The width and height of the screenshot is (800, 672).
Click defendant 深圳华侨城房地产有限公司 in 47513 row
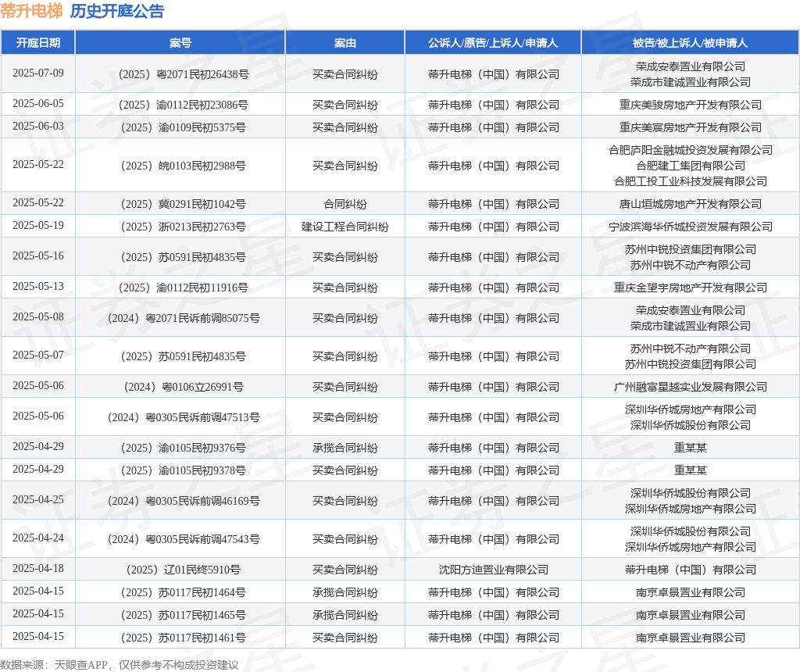[x=691, y=409]
